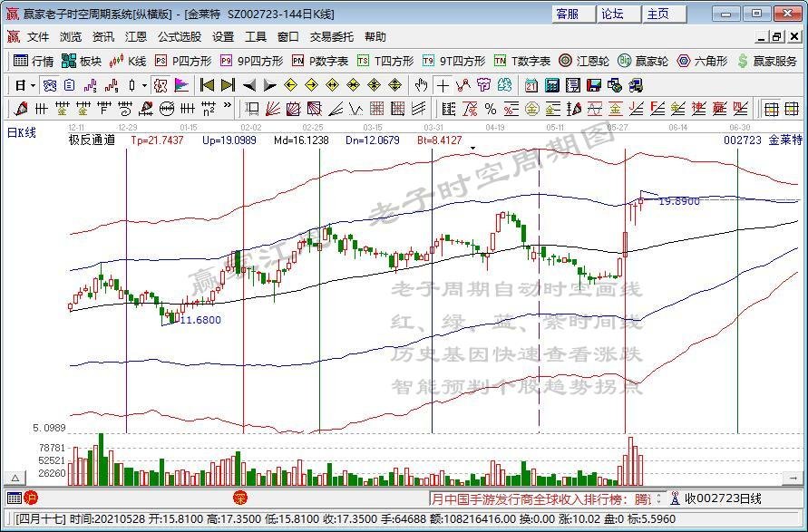Select the sine wave band tool
Viewport: 808px width, 532px height.
(x=595, y=109)
